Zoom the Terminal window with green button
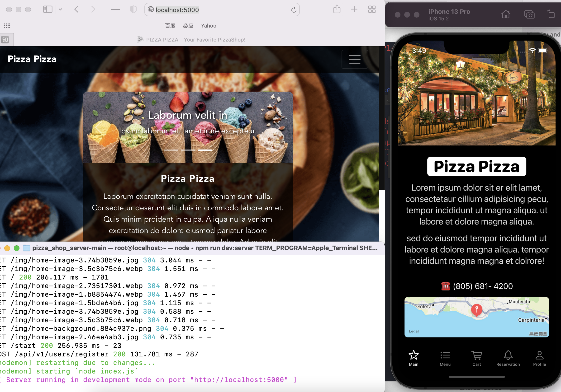Viewport: 561px width, 392px height. pyautogui.click(x=17, y=248)
